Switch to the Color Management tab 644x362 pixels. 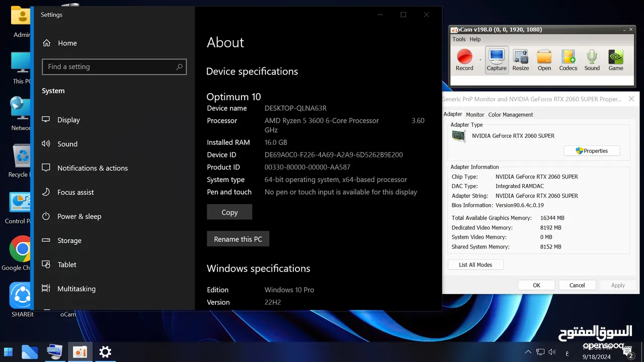point(511,115)
